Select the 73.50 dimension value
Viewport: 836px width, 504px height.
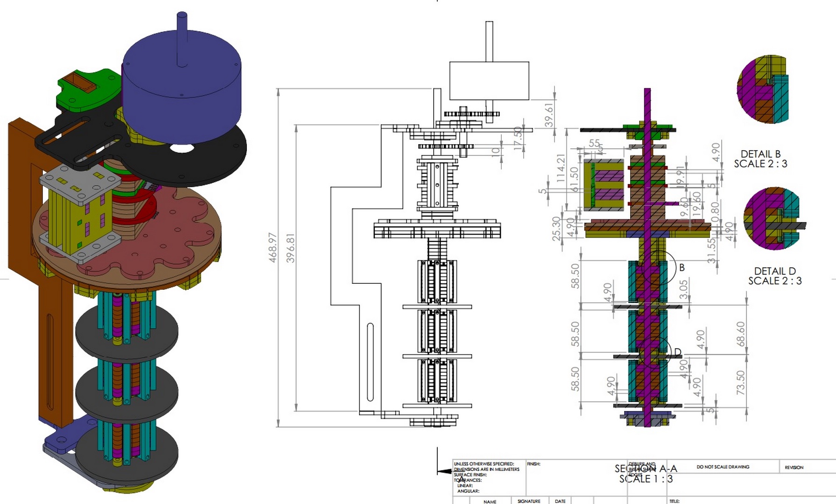741,383
